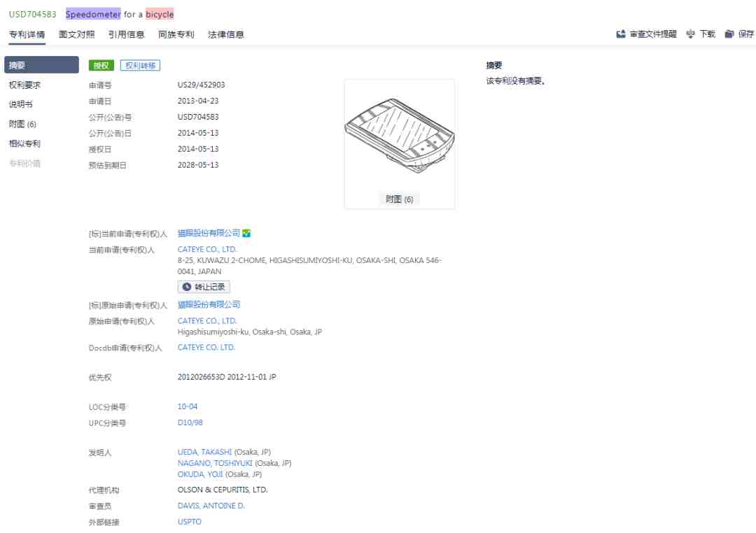Open 附图 (6) from the sidebar

click(23, 124)
